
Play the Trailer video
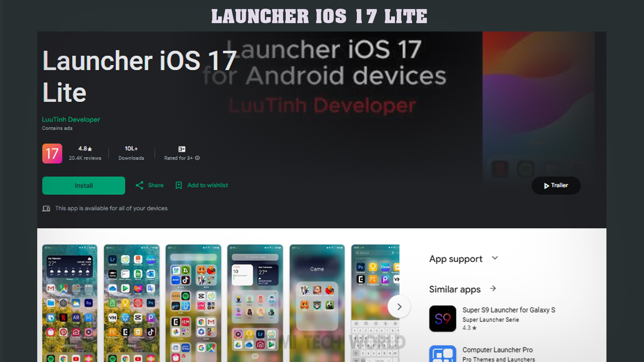click(x=556, y=185)
